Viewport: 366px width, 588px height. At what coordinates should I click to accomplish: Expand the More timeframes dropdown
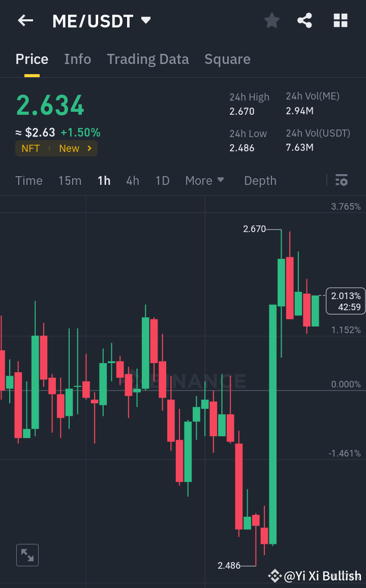[x=204, y=180]
